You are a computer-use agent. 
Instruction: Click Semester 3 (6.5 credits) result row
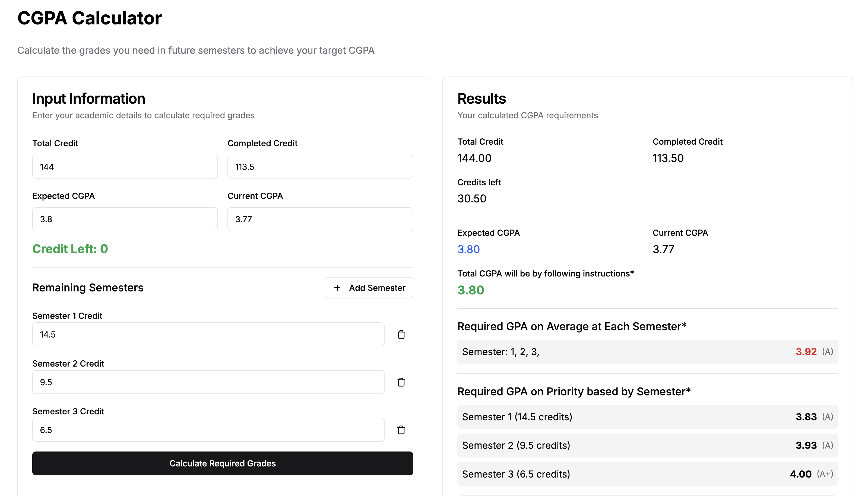647,474
